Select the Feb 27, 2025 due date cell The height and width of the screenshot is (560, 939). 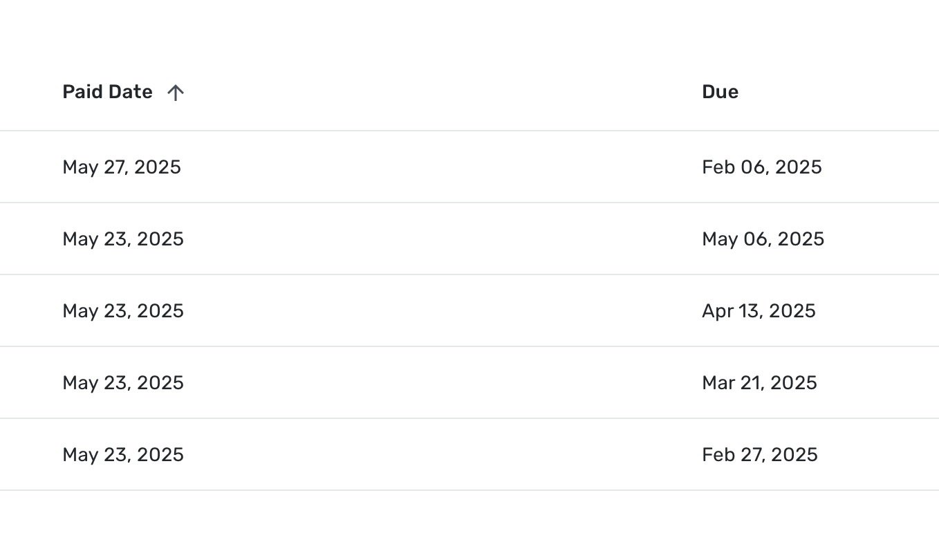click(x=759, y=455)
